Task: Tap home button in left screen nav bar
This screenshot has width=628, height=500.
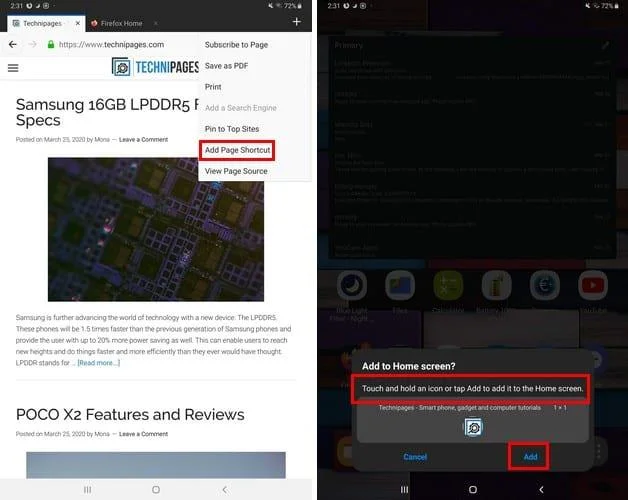Action: coord(156,490)
